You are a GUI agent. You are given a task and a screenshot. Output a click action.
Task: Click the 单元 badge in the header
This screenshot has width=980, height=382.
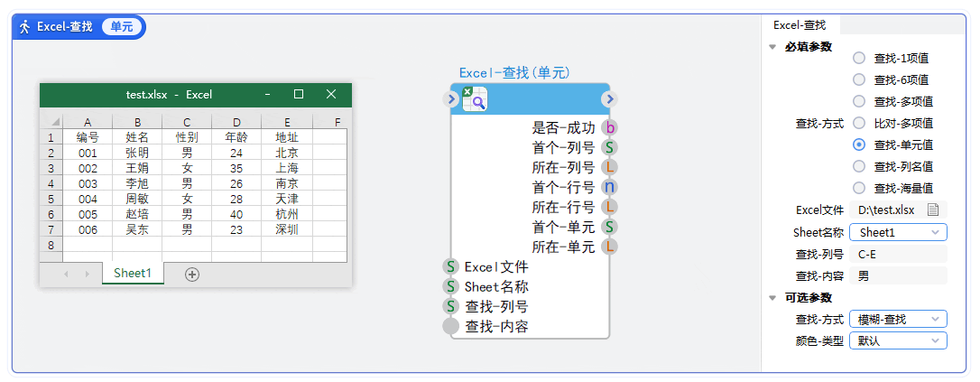(122, 27)
